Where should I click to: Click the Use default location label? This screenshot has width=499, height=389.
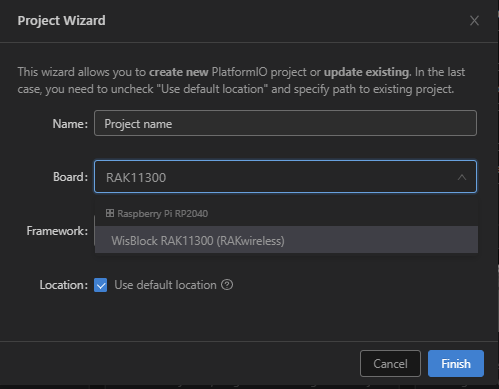coord(165,285)
